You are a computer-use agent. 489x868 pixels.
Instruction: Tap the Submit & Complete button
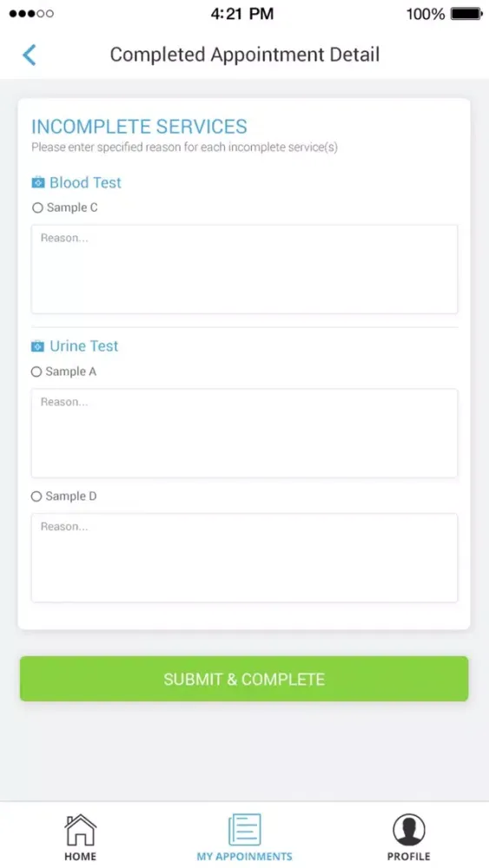(x=244, y=679)
